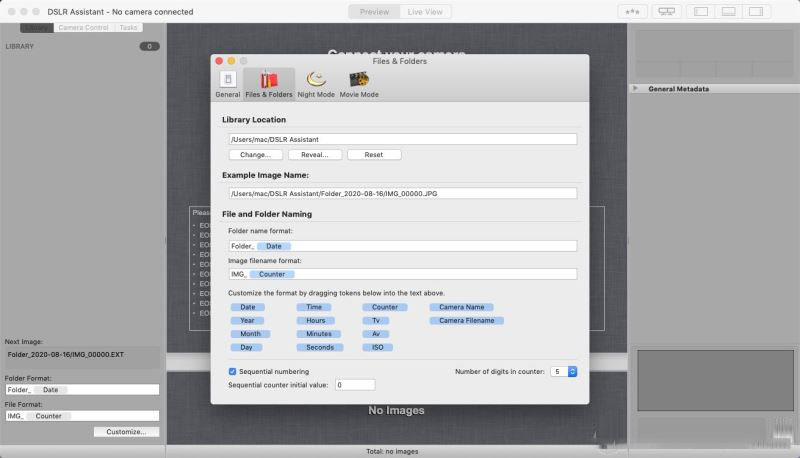The image size is (800, 458).
Task: Select the Library sidebar tab
Action: (x=37, y=28)
